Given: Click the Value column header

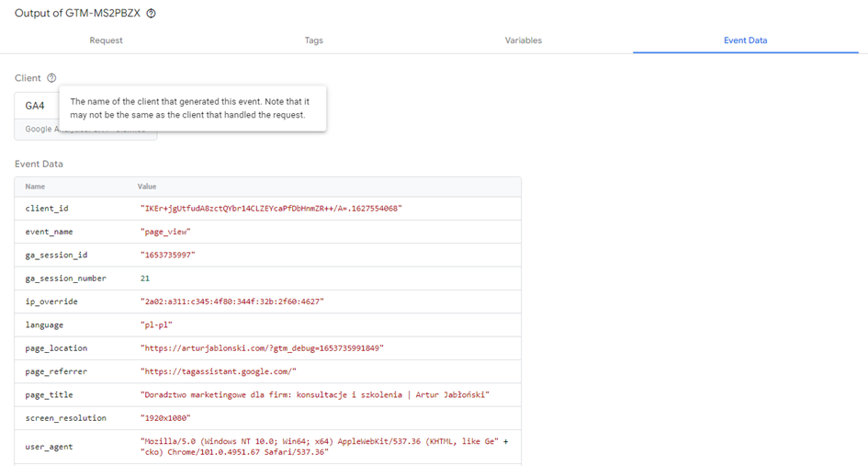Looking at the screenshot, I should pos(147,187).
